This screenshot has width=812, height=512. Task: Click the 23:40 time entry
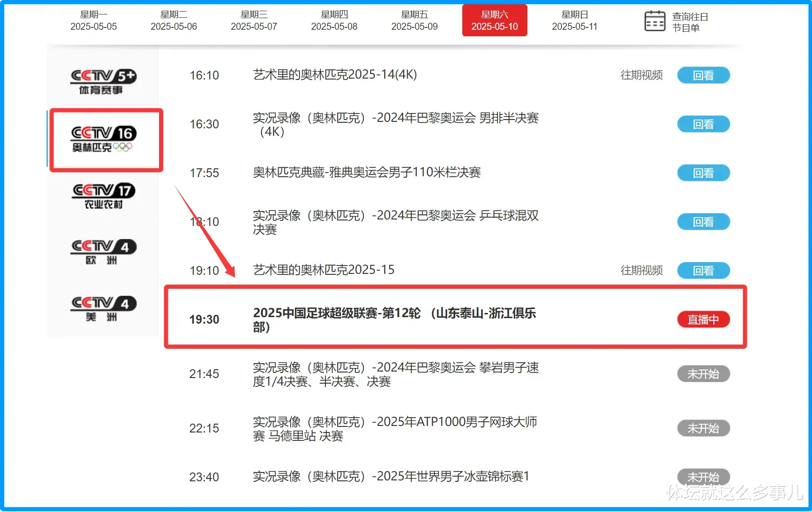pos(204,477)
